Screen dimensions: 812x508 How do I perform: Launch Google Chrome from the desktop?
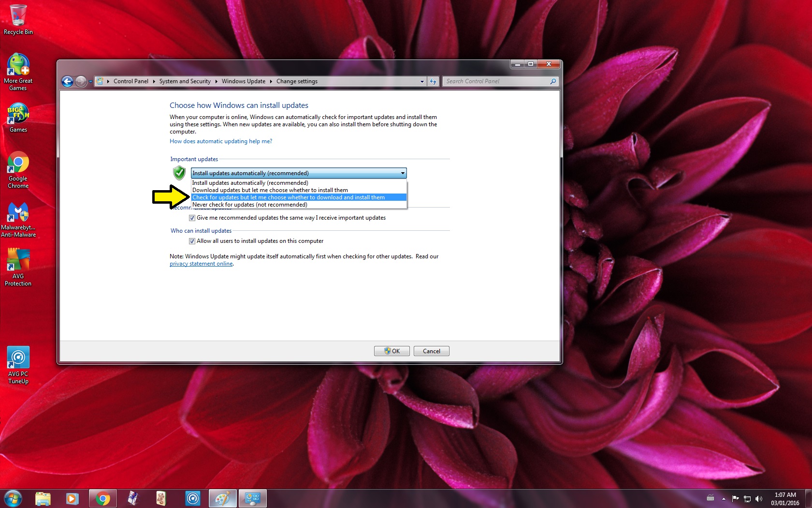(18, 170)
